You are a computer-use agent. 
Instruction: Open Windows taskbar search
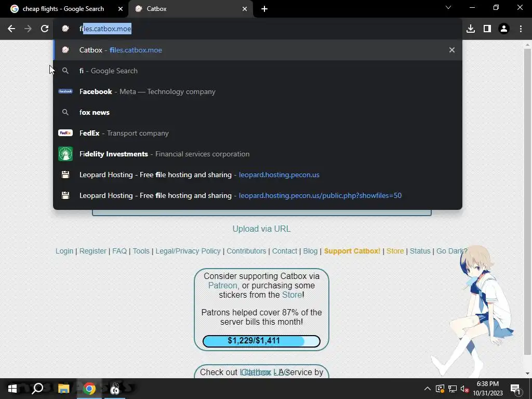click(x=37, y=389)
